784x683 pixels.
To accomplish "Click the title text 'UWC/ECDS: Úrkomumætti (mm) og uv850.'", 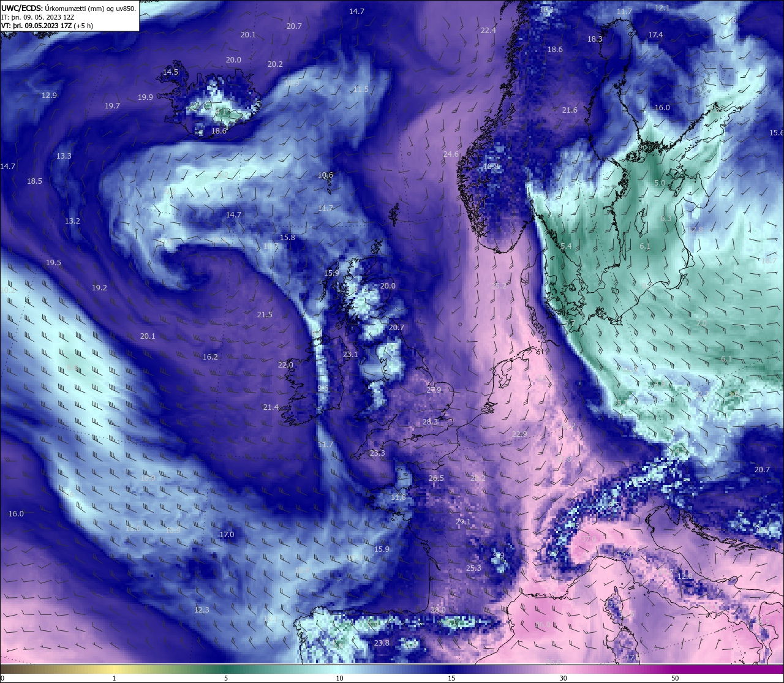I will (69, 9).
